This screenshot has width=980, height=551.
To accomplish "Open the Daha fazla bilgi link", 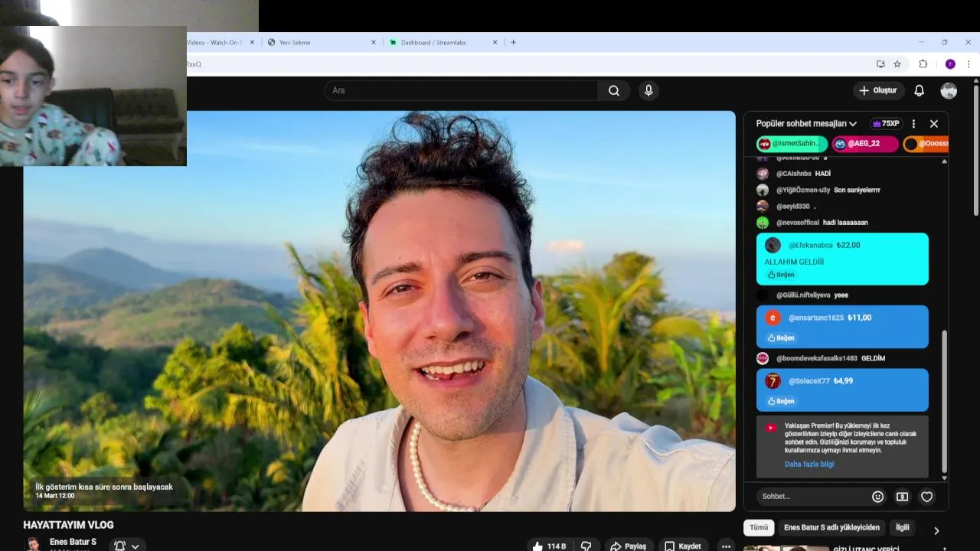I will point(809,464).
